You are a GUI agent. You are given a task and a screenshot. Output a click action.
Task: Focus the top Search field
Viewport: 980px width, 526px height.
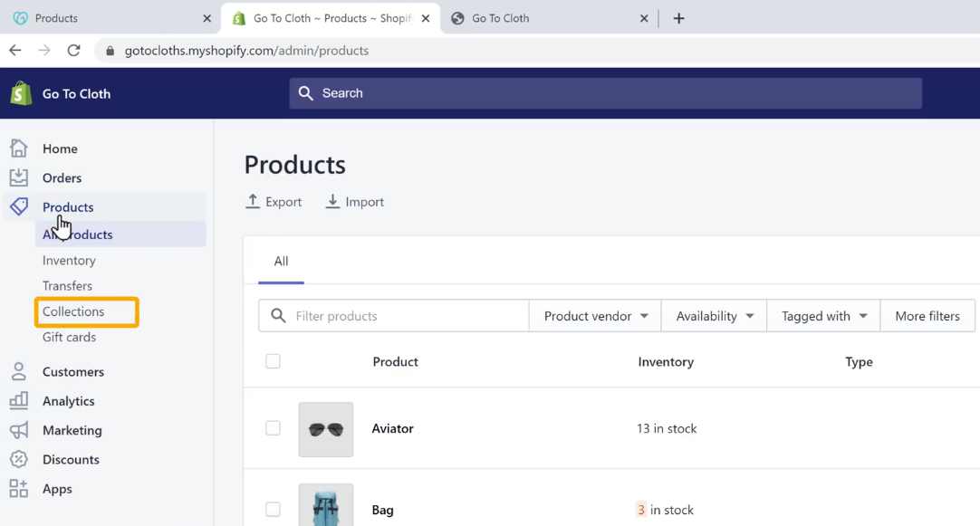point(605,93)
